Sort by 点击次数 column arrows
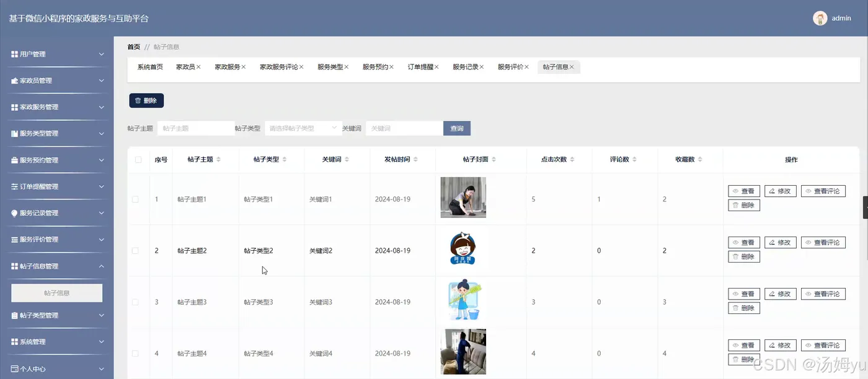The image size is (868, 379). [x=572, y=160]
